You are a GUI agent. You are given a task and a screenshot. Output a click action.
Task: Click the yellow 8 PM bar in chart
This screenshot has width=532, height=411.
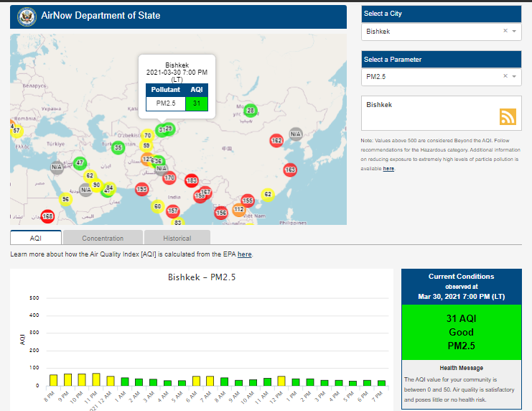53,380
